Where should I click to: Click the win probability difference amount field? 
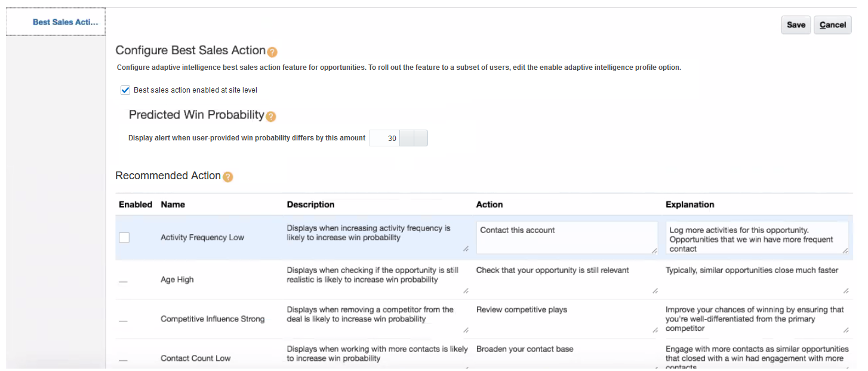384,139
